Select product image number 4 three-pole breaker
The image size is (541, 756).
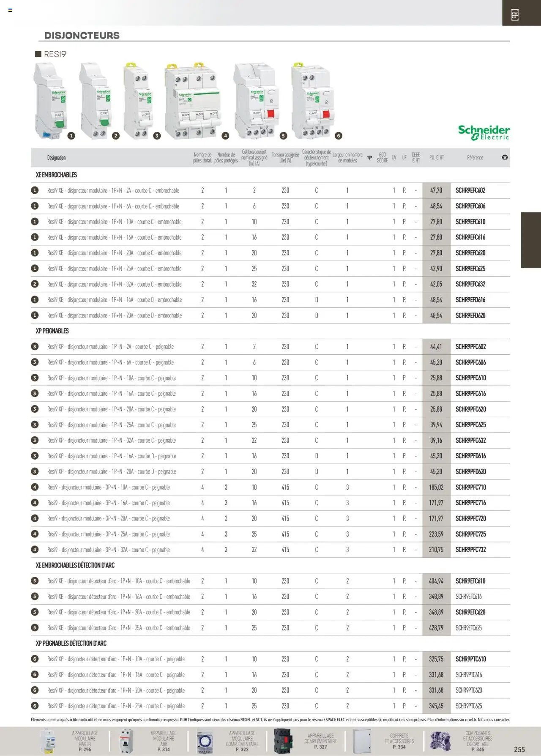[193, 101]
